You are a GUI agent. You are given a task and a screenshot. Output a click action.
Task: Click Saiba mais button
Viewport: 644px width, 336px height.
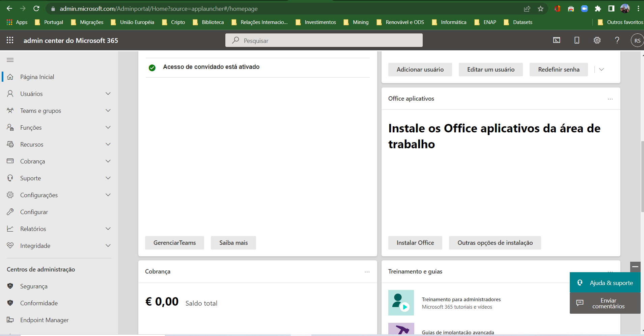233,243
